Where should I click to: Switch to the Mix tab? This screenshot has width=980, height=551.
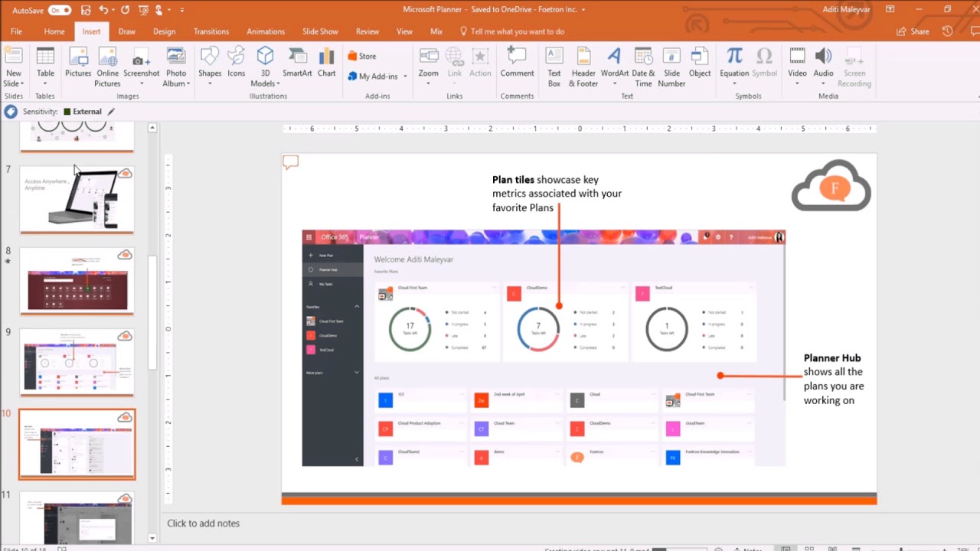[x=436, y=31]
